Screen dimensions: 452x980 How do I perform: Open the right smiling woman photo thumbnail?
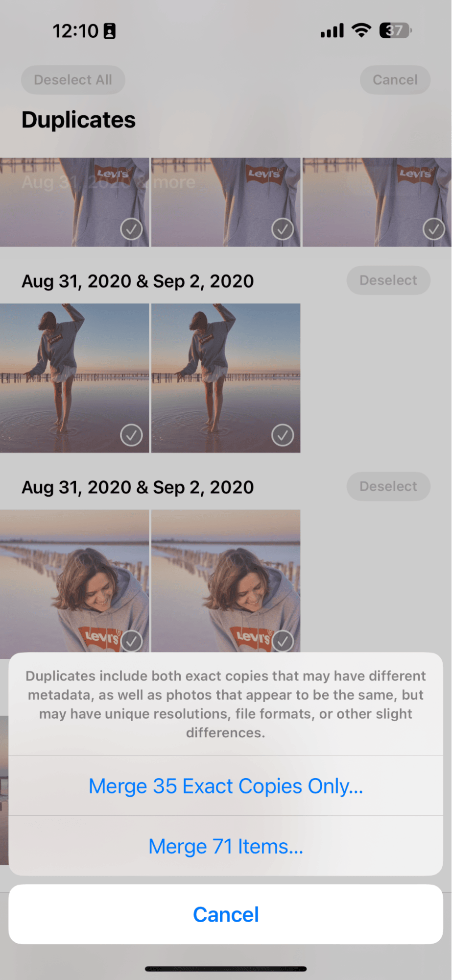point(226,581)
